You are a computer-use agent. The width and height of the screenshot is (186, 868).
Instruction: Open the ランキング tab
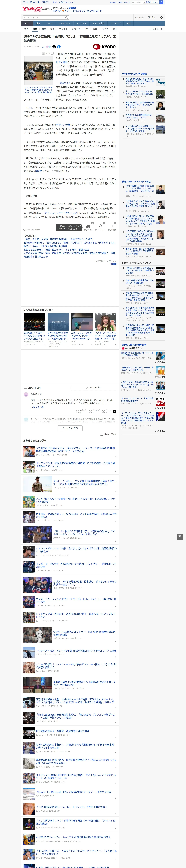click(115, 24)
